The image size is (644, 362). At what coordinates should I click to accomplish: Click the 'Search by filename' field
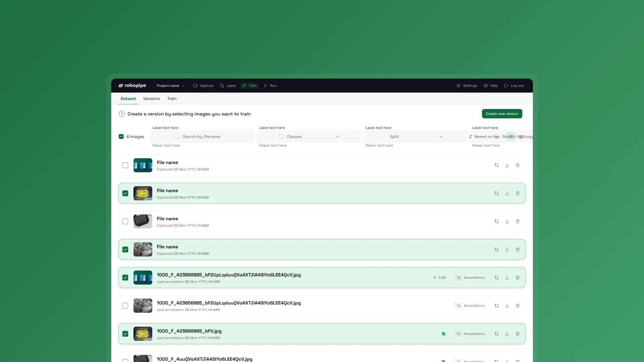pyautogui.click(x=202, y=136)
